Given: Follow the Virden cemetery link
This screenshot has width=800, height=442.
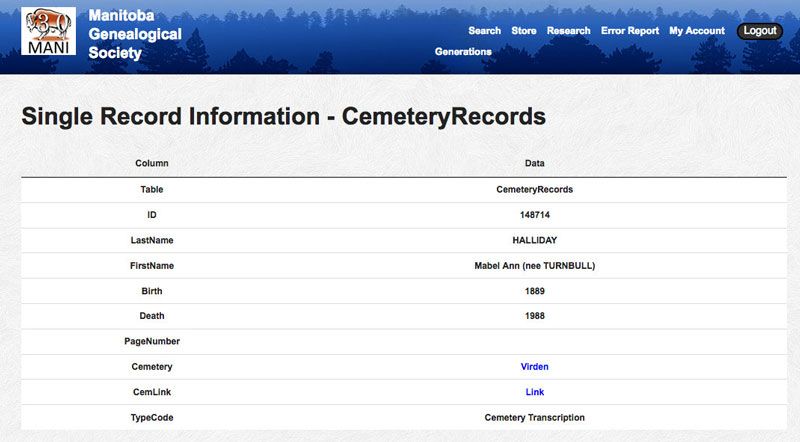Looking at the screenshot, I should 534,367.
